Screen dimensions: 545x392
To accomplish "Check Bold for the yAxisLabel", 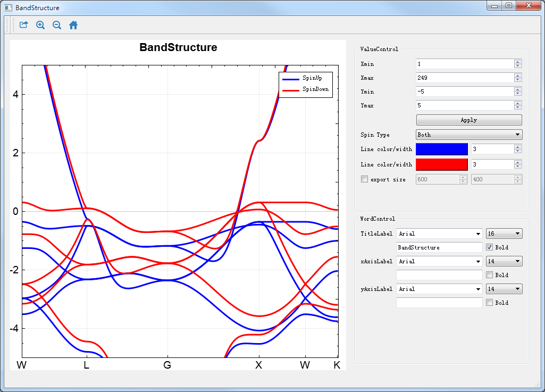I will pyautogui.click(x=490, y=303).
